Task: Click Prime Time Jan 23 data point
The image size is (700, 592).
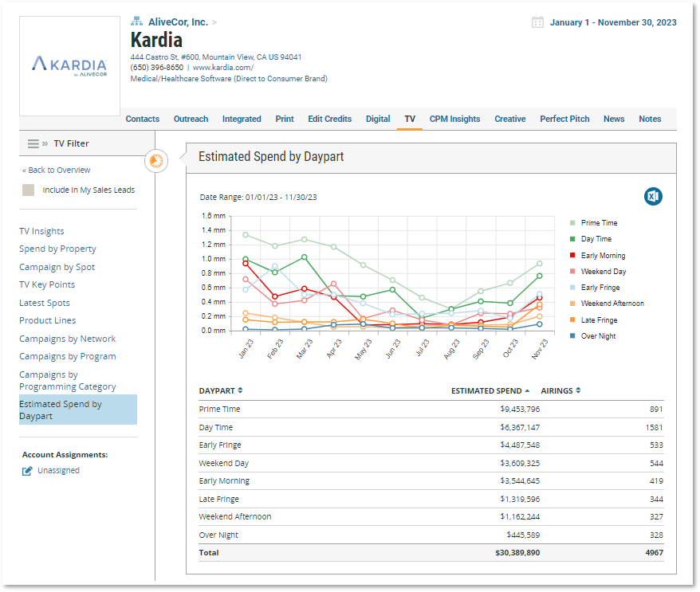Action: [246, 235]
